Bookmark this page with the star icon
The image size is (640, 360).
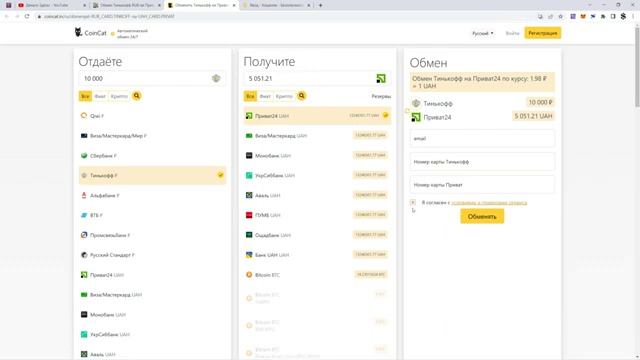(561, 16)
